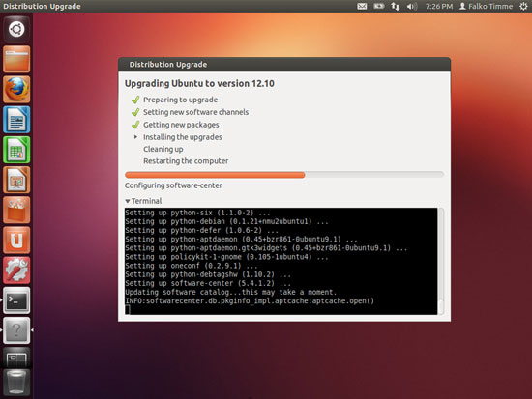
Task: Open Ubuntu Software Center bag icon
Action: pos(16,211)
